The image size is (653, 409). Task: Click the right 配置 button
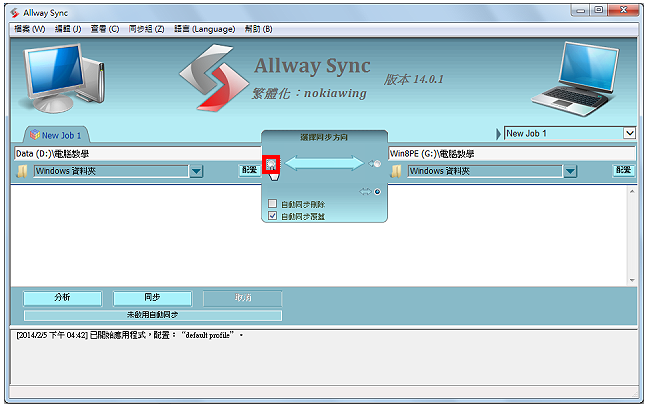click(623, 170)
